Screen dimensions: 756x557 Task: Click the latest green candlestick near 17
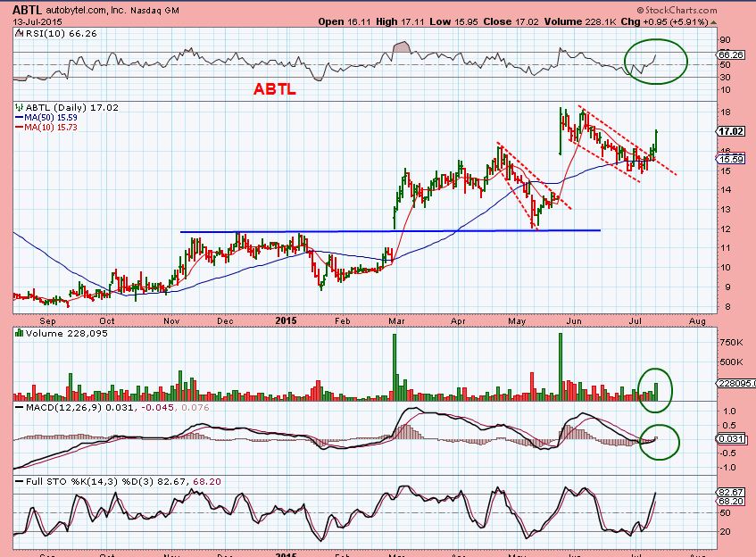pos(656,140)
